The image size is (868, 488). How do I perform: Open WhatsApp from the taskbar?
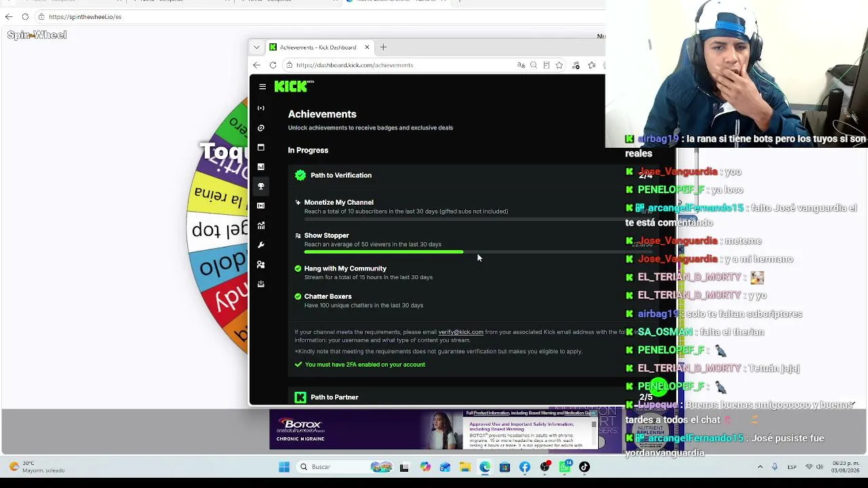coord(565,467)
